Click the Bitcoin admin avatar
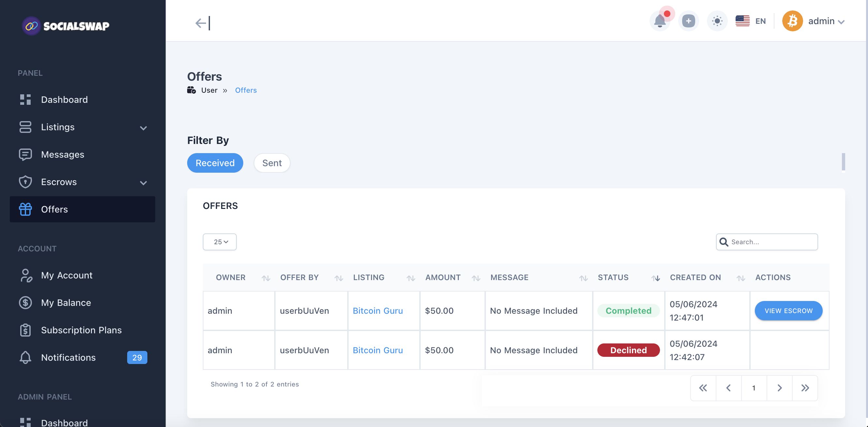 point(792,21)
